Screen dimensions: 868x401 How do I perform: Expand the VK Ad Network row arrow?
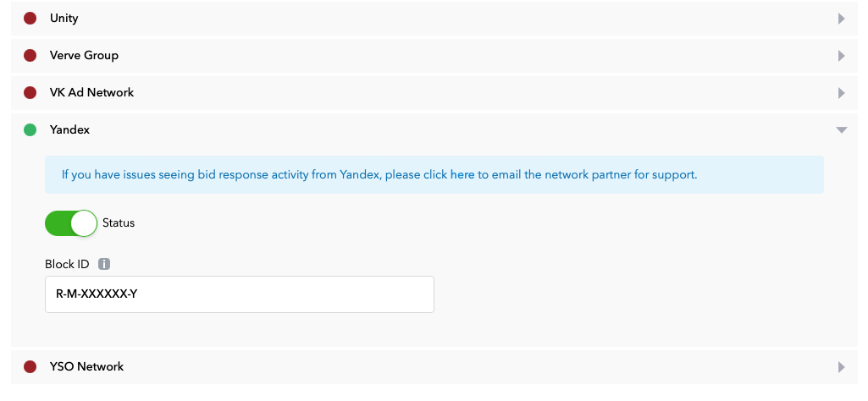pos(842,93)
